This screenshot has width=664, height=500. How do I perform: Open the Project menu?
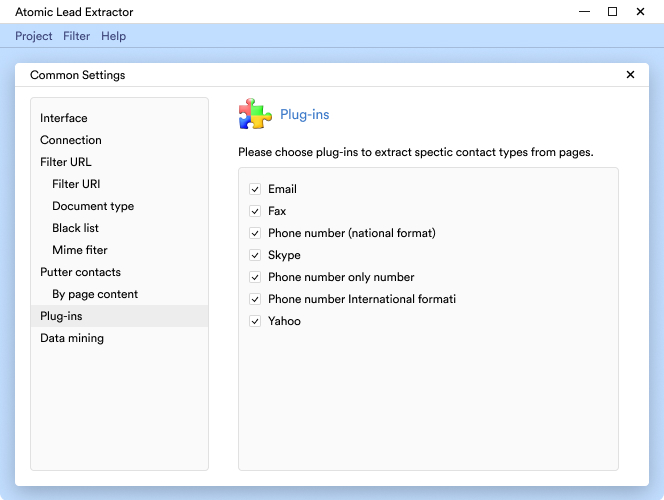click(34, 36)
